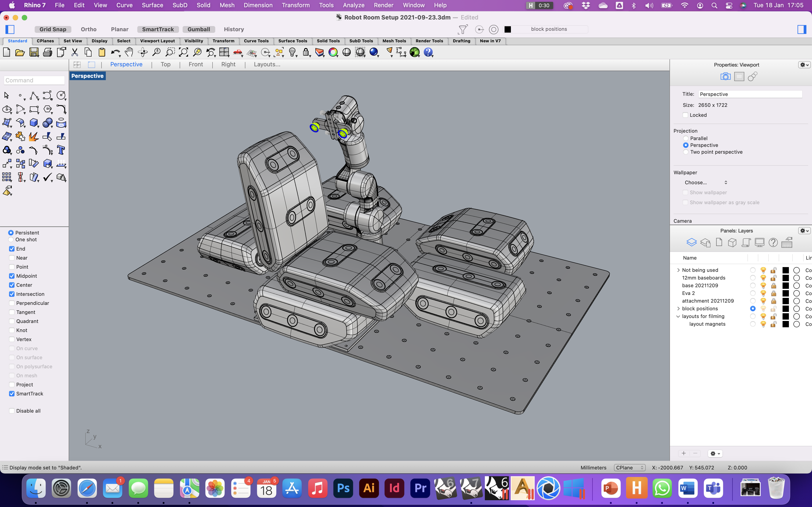Screen dimensions: 812x507
Task: Open the Analyze menu
Action: coord(353,5)
